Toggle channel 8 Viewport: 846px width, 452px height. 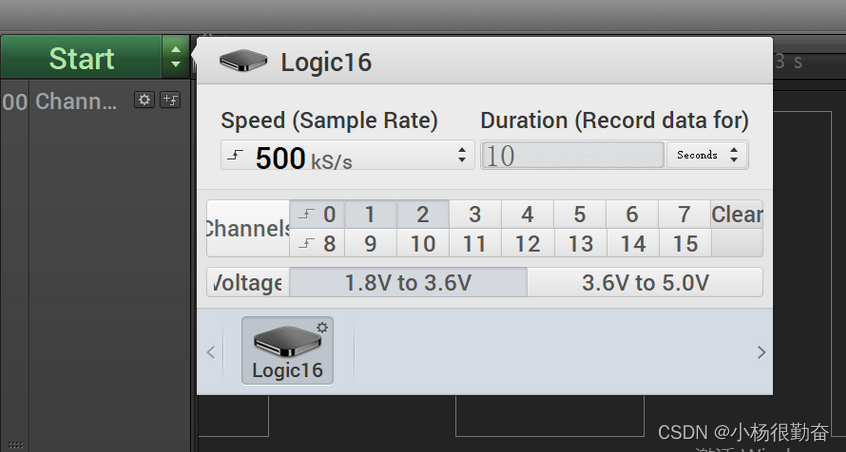click(x=317, y=243)
